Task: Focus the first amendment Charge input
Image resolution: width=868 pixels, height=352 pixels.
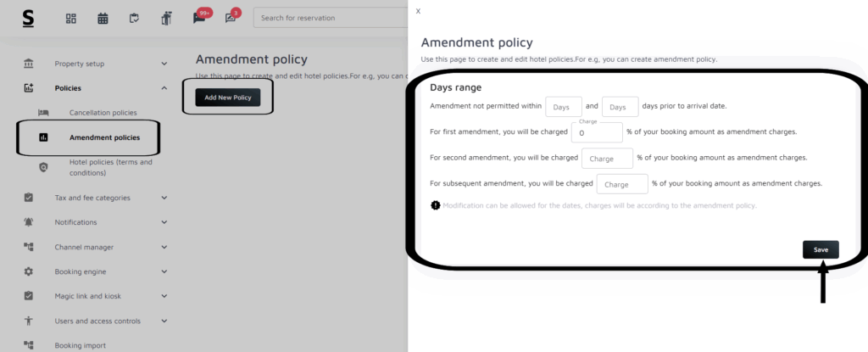Action: 597,133
